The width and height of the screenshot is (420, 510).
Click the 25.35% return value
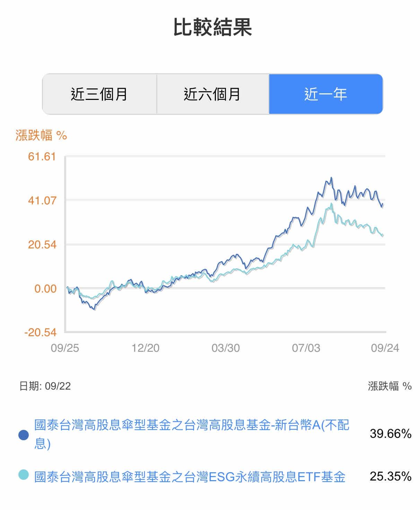391,476
